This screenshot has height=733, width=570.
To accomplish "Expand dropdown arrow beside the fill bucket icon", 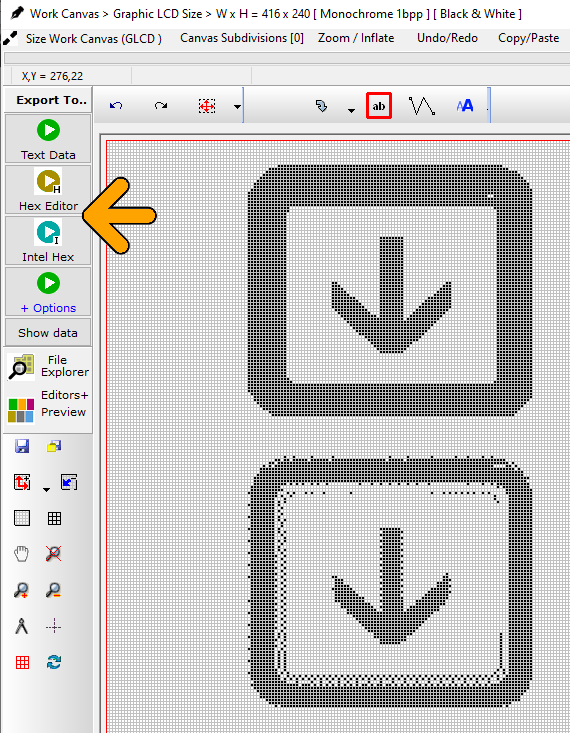I will 351,110.
